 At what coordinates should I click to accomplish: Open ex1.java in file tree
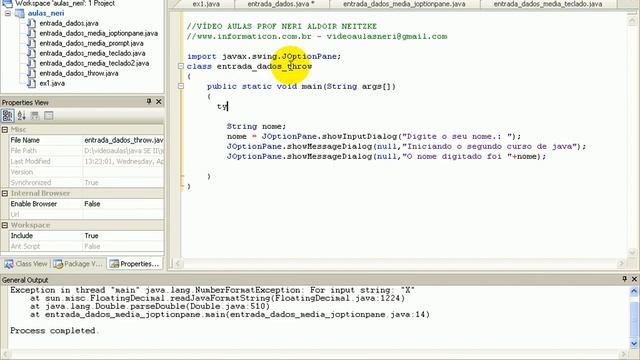[52, 83]
